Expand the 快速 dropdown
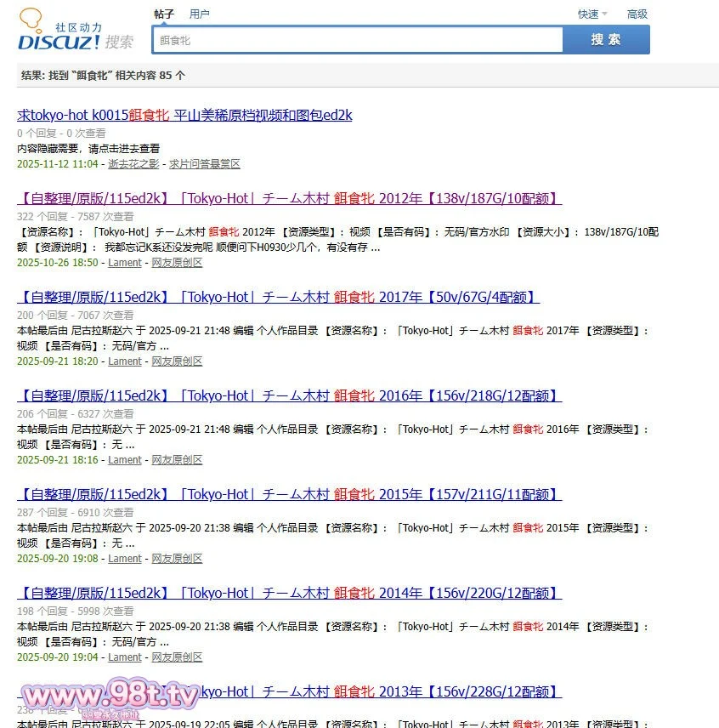Image resolution: width=719 pixels, height=728 pixels. 592,14
